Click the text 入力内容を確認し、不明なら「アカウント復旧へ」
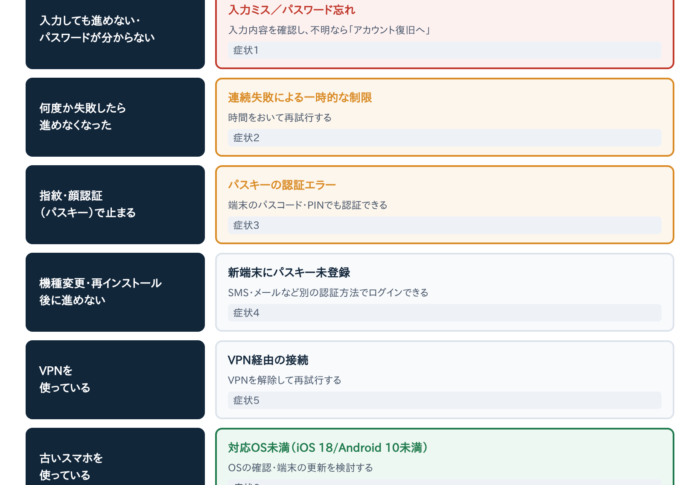700x485 pixels. (x=329, y=30)
